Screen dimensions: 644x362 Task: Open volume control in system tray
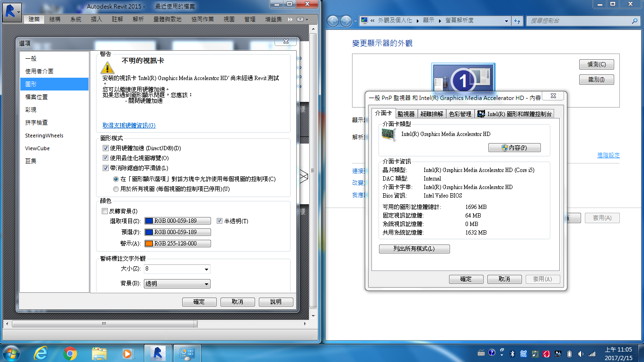tap(581, 353)
